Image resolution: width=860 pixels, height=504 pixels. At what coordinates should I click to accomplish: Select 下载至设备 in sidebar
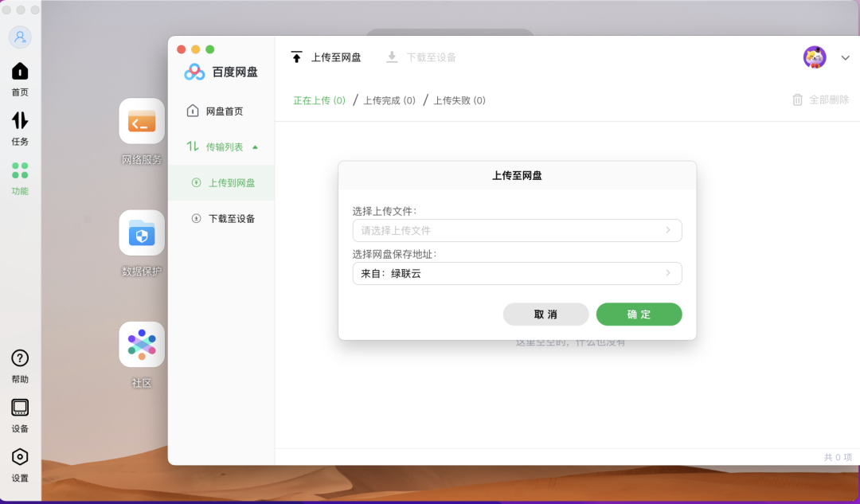point(221,219)
